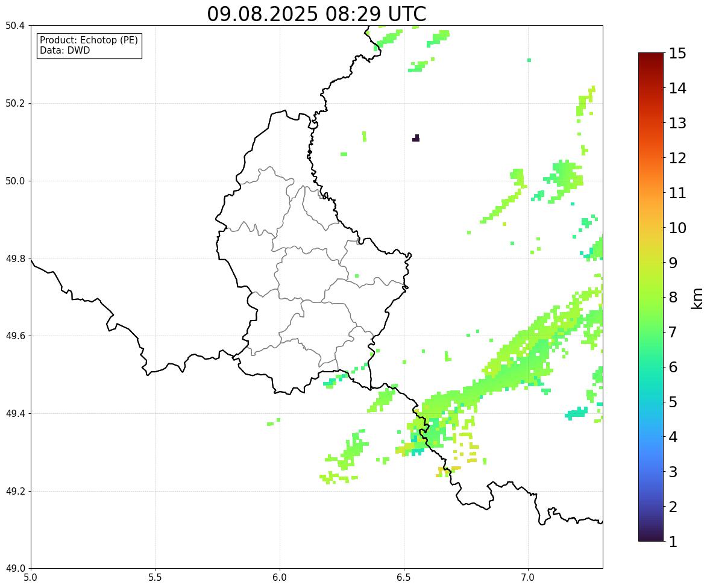710x588 pixels.
Task: Click latitude axis label 50.0
Action: (x=15, y=181)
